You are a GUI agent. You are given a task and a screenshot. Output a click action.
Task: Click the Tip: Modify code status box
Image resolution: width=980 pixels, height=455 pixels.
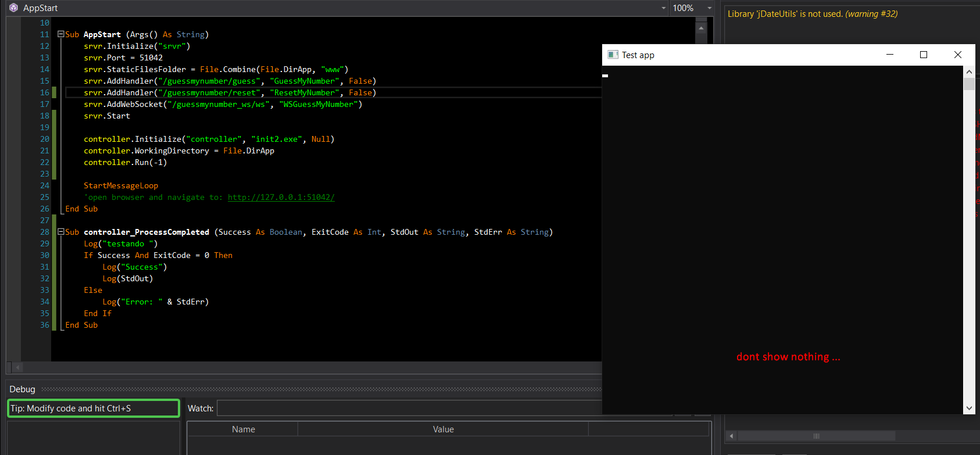coord(93,409)
